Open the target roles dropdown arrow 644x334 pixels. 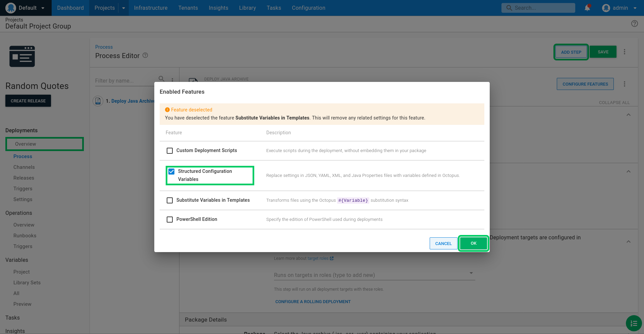pyautogui.click(x=471, y=273)
